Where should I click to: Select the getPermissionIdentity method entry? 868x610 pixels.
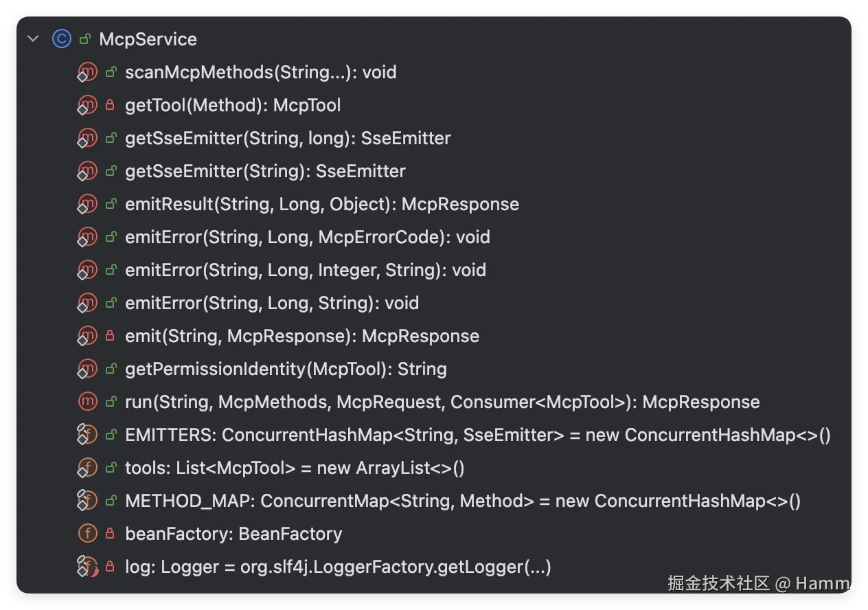coord(286,369)
